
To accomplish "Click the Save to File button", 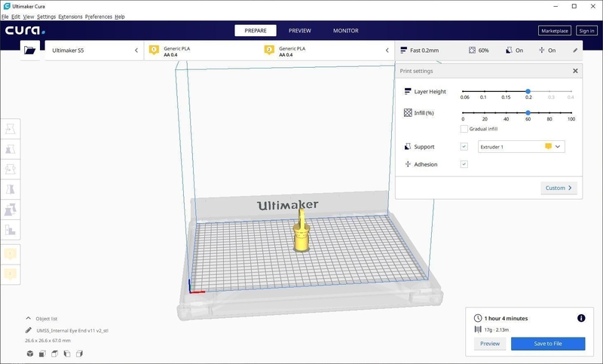I will pos(547,344).
